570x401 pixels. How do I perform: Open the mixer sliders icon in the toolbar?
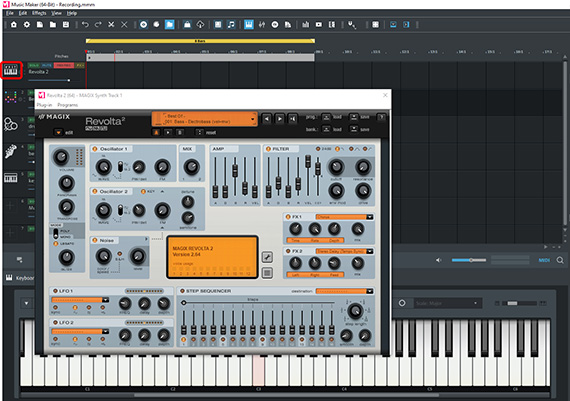click(262, 25)
